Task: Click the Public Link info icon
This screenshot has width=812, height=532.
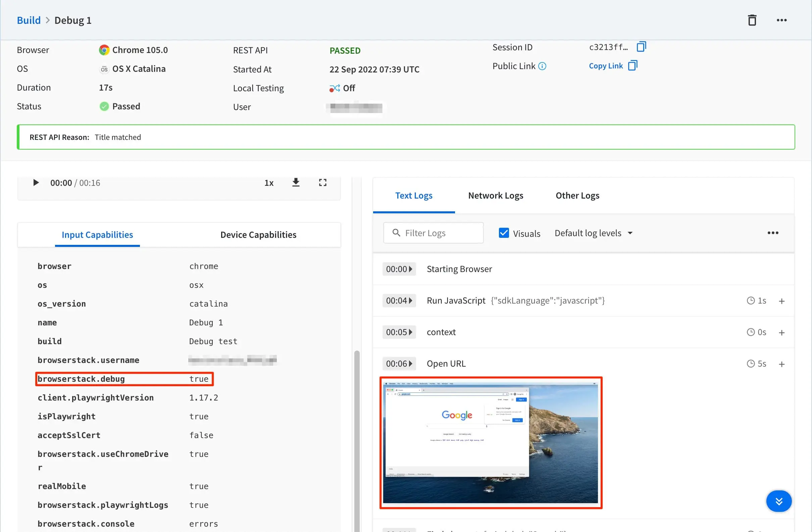Action: point(542,66)
